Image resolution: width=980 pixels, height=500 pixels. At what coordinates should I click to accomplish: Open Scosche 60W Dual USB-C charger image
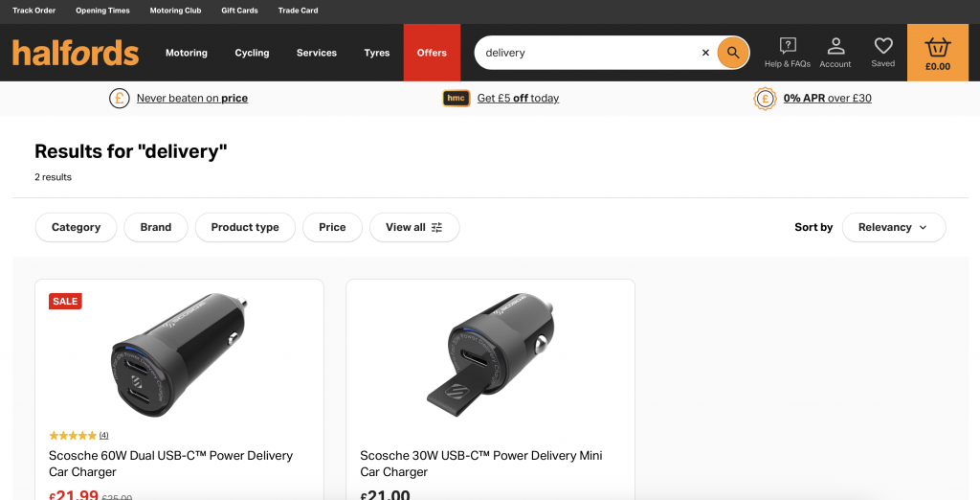(x=179, y=354)
